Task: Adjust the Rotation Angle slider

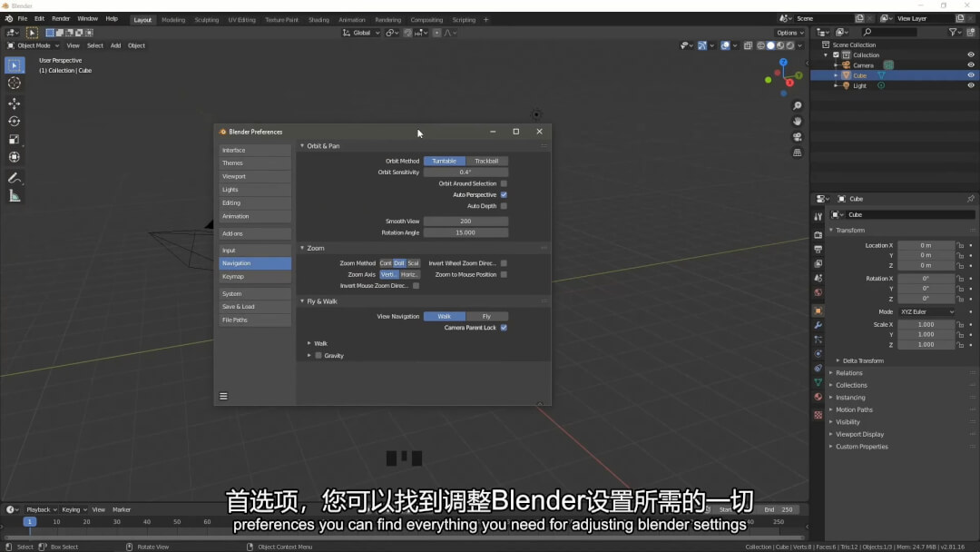Action: coord(465,232)
